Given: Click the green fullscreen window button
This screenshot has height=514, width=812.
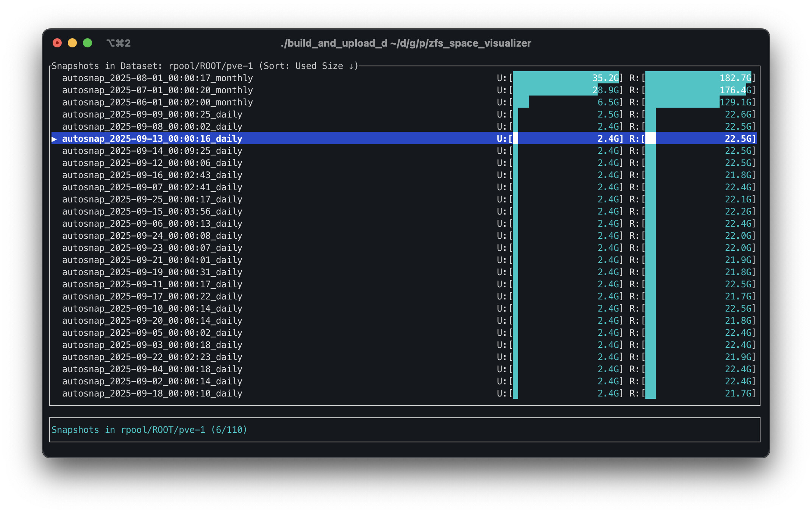Looking at the screenshot, I should (x=87, y=43).
